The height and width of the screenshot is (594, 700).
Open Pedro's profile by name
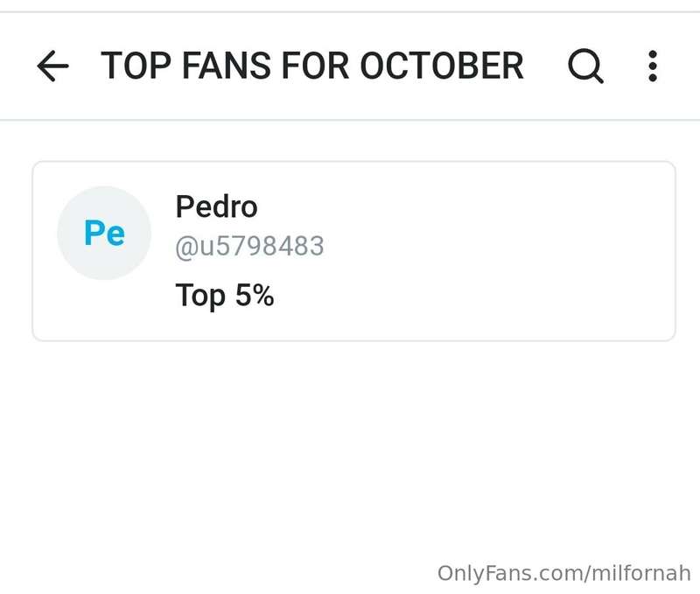tap(216, 206)
